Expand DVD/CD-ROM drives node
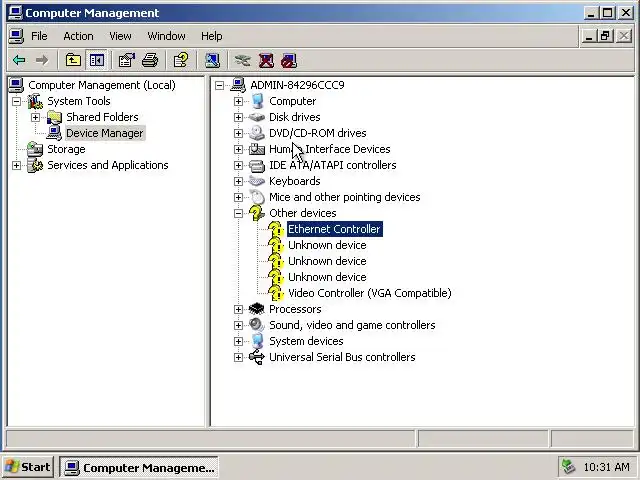Image resolution: width=640 pixels, height=480 pixels. pos(238,133)
